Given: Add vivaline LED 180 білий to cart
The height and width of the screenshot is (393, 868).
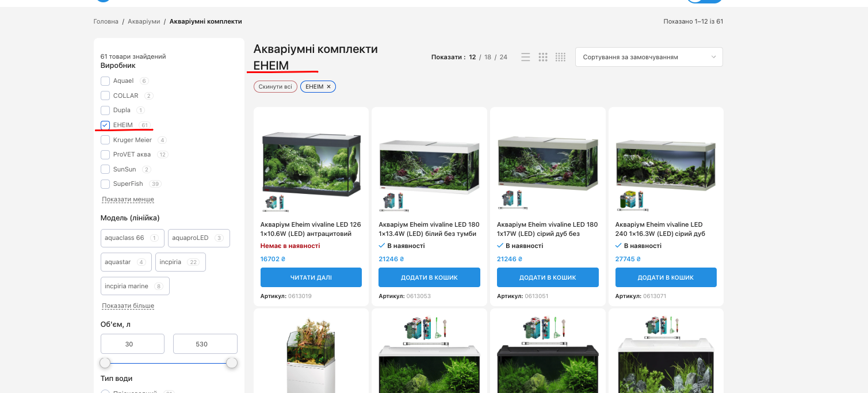Looking at the screenshot, I should (x=429, y=277).
